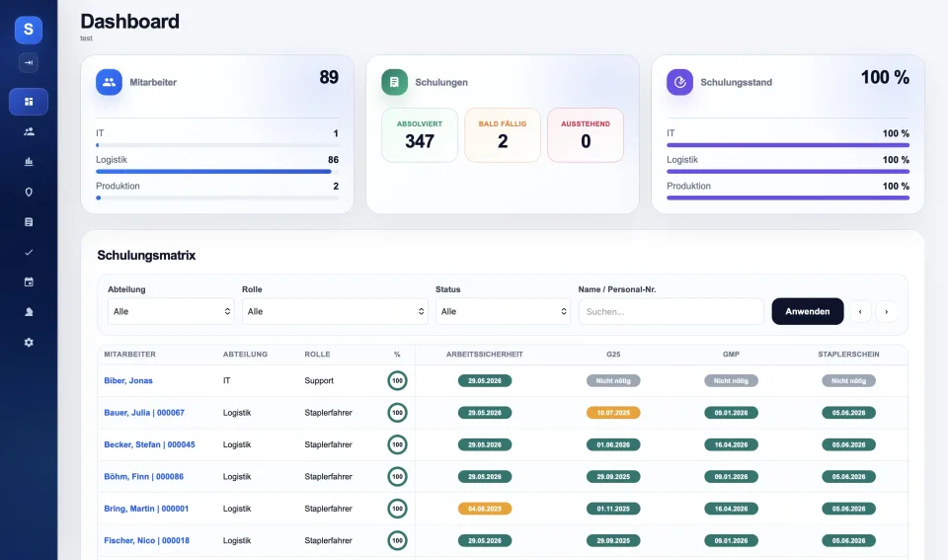Click the IT Schulungsstand progress bar
Screen dimensions: 948x560
coord(788,145)
